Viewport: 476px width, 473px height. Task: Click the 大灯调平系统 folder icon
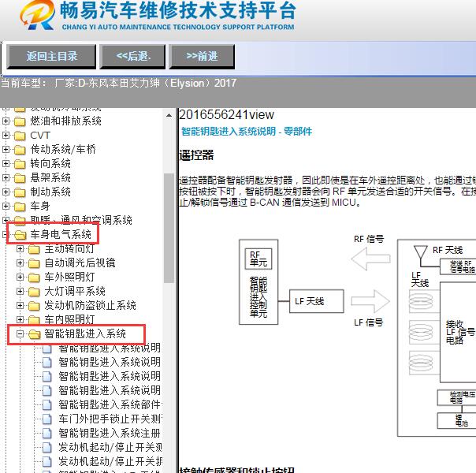(34, 292)
